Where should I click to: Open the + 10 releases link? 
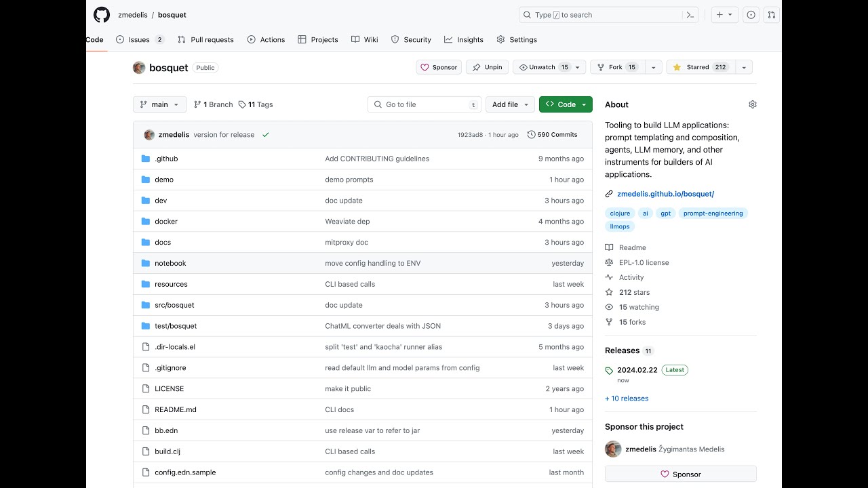click(627, 399)
